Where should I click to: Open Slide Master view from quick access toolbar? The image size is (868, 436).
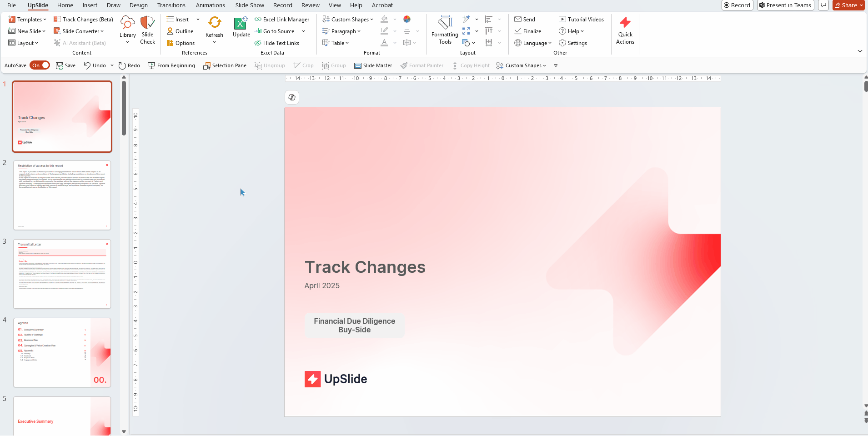[373, 65]
